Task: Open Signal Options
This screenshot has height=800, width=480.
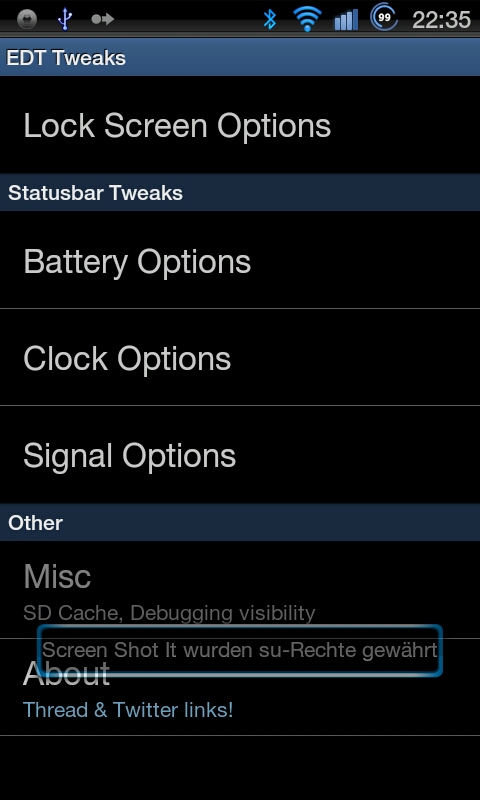Action: (240, 455)
